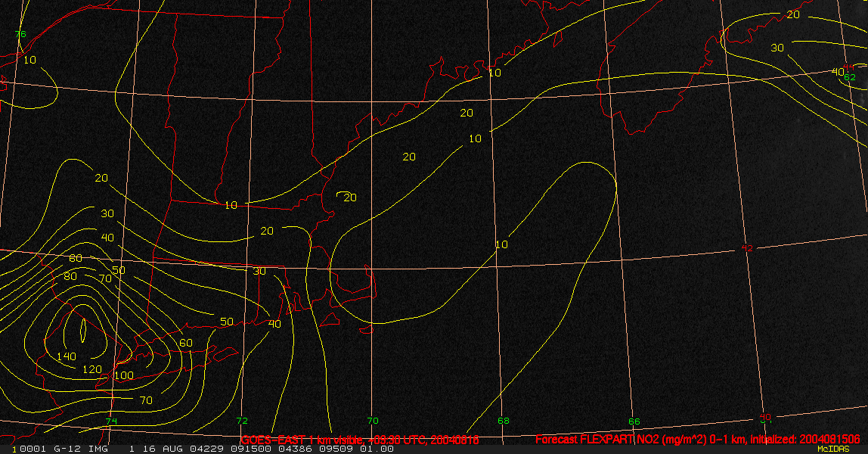Click the 140 contour label
868x454 pixels.
click(x=67, y=356)
